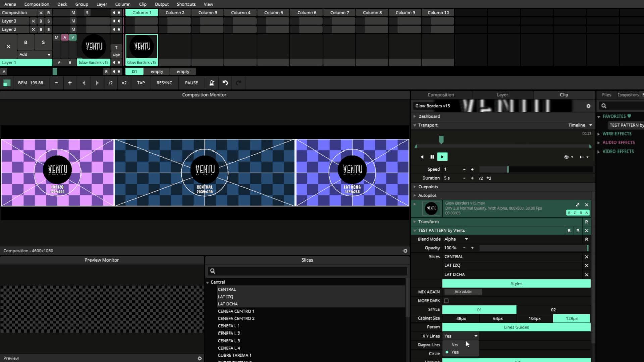Viewport: 644px width, 362px height.
Task: Play clip backwards in Transport
Action: tap(422, 157)
